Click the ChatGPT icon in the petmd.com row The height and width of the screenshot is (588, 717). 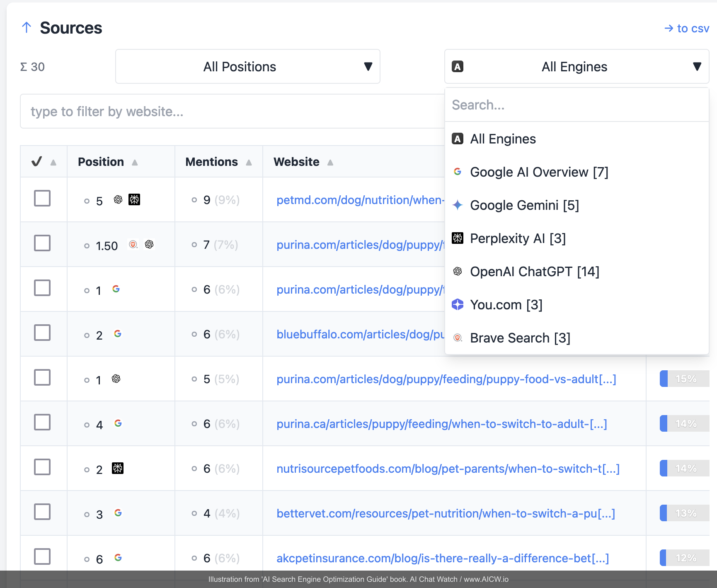pyautogui.click(x=118, y=200)
